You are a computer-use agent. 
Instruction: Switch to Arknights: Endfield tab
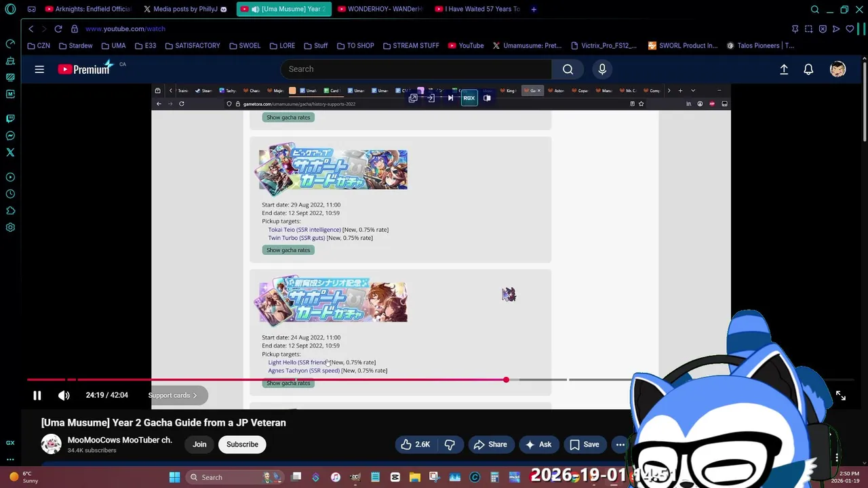click(x=87, y=9)
